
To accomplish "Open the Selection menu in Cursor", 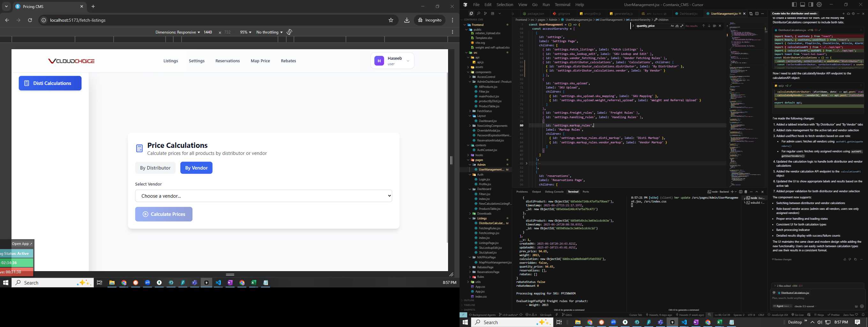I will click(505, 5).
